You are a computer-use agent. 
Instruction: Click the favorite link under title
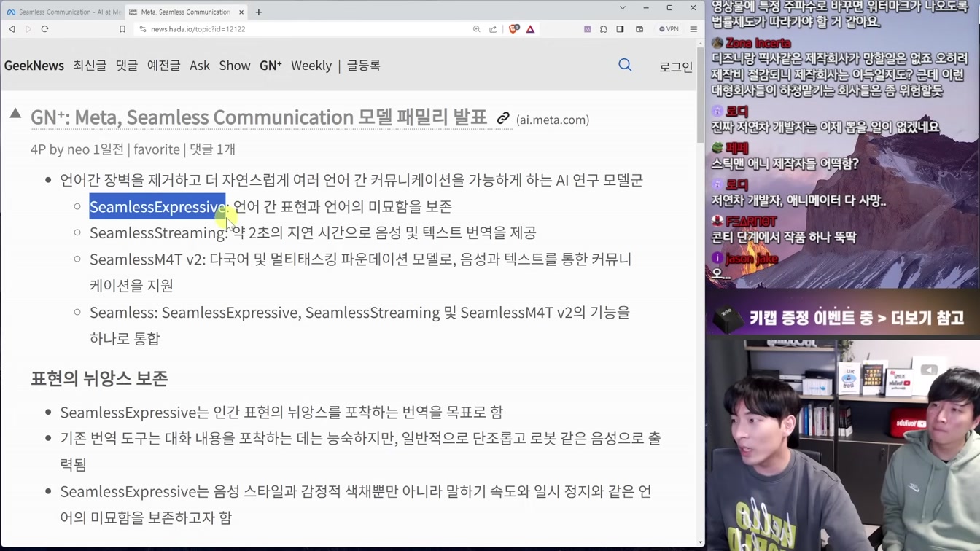(157, 149)
